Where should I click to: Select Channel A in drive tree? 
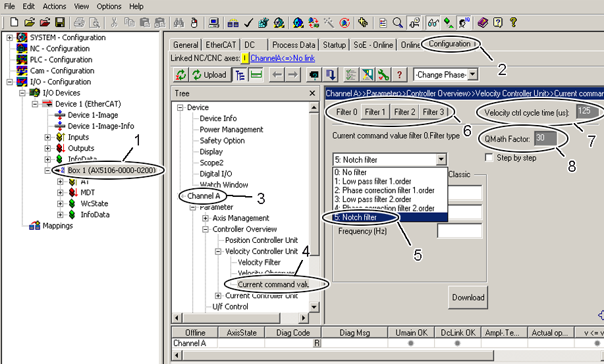pos(204,196)
